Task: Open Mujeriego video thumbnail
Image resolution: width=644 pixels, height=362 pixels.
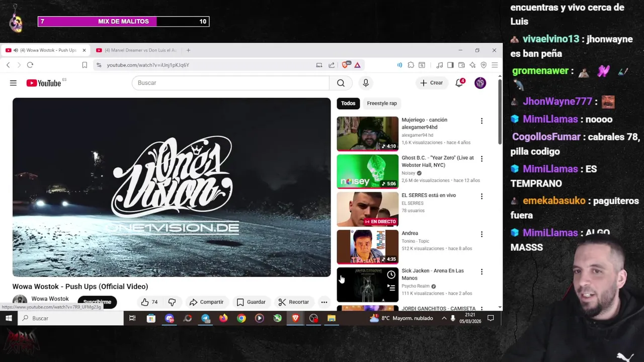Action: 367,134
